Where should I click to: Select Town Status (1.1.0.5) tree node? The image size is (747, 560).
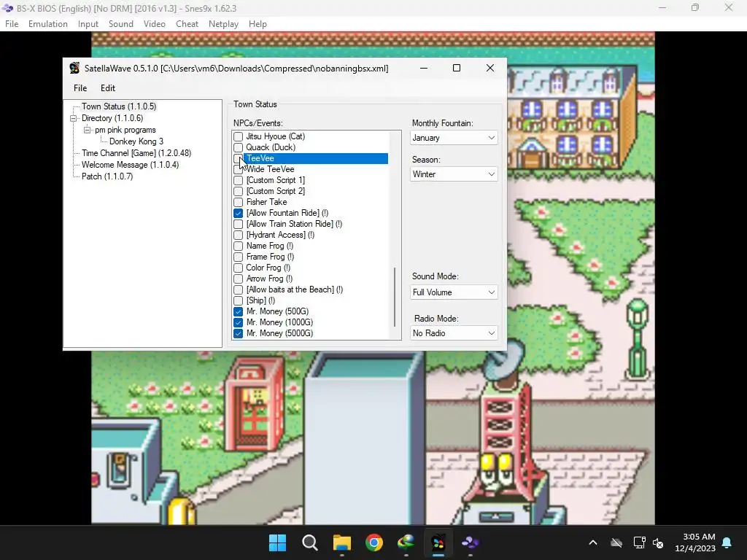point(119,106)
